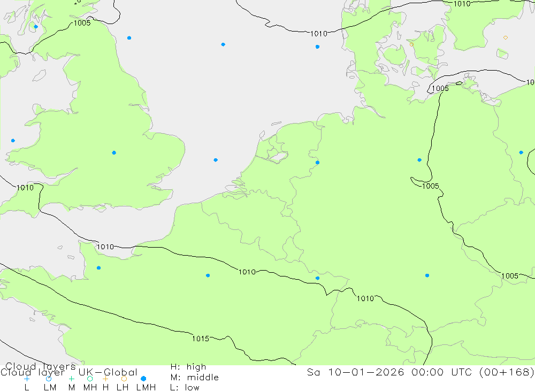Click the 1005 label over eastern Germany
This screenshot has height=392, width=535.
tap(431, 186)
